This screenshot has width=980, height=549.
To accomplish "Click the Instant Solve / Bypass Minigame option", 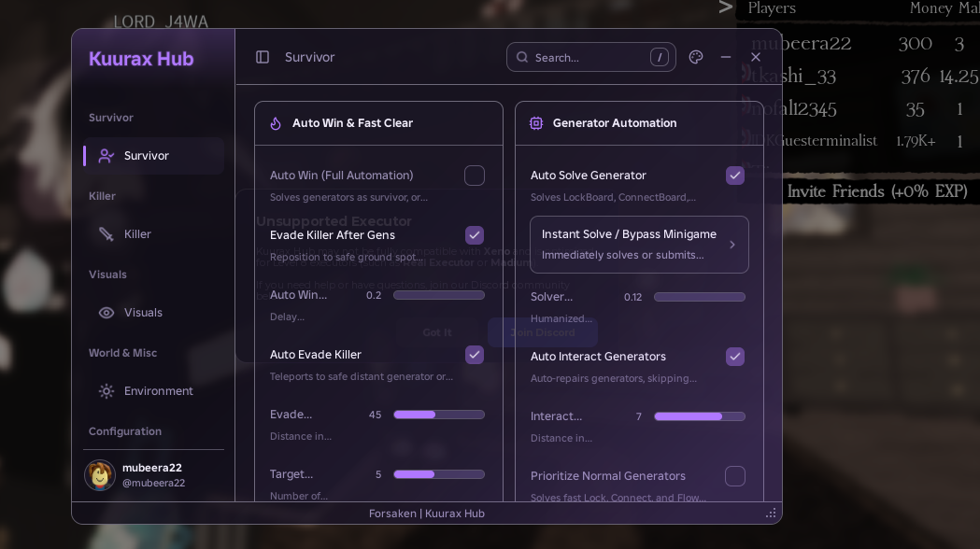I will 639,245.
